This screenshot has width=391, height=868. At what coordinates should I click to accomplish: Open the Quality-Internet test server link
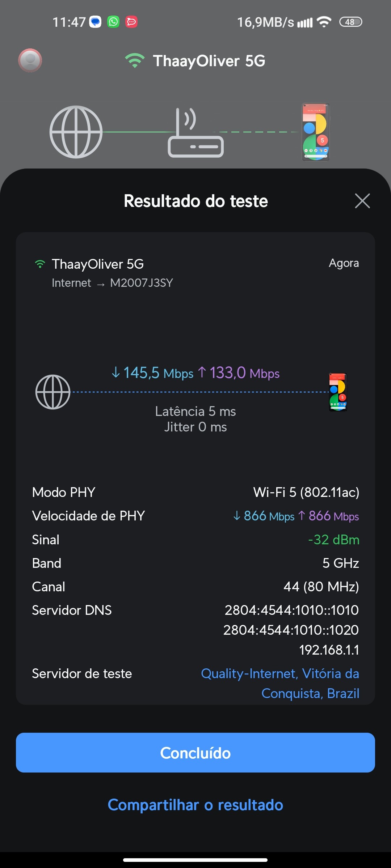pos(280,683)
